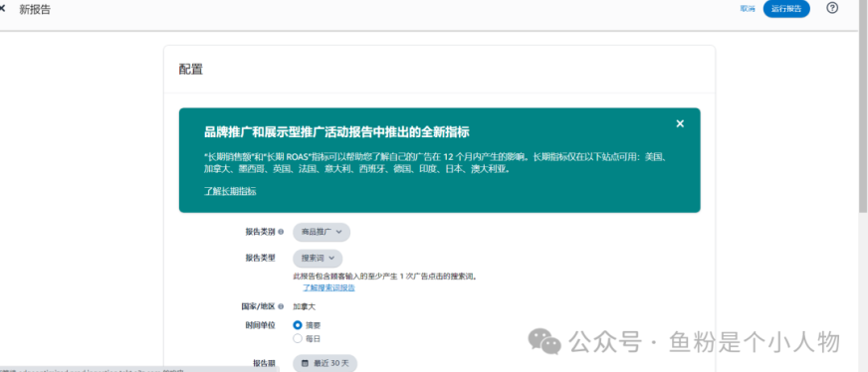This screenshot has width=868, height=372.
Task: Open the 了解长期指标 link
Action: click(x=230, y=191)
